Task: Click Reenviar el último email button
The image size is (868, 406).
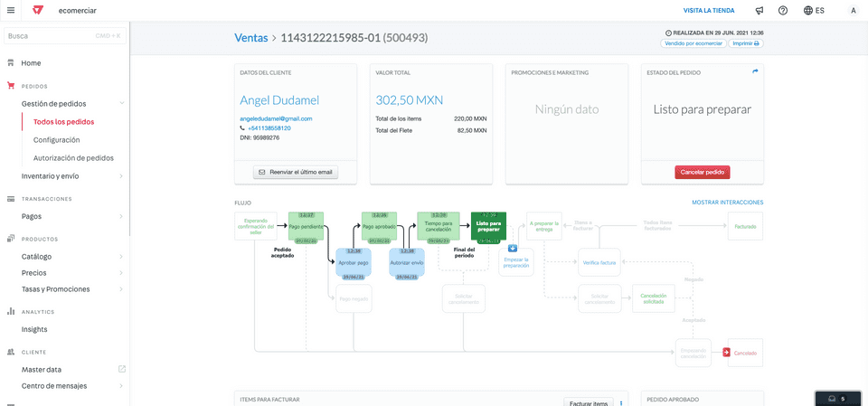Action: pos(296,172)
